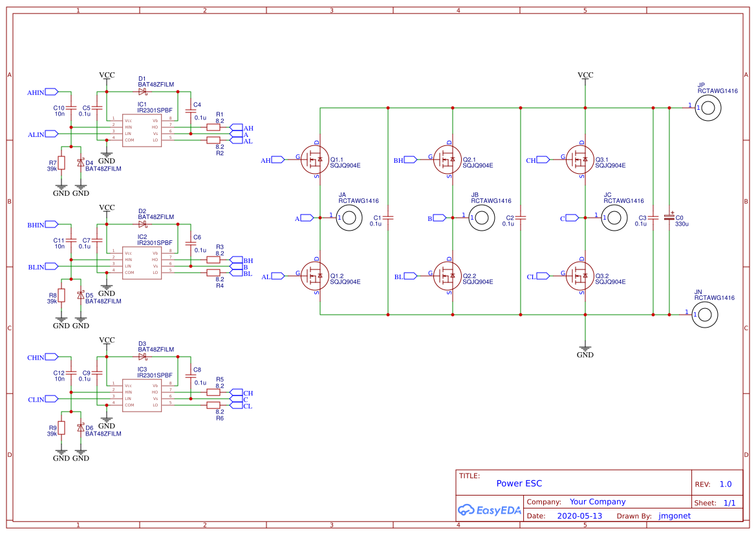
Task: Select MOSFET Q3.2 symbol in bridge
Action: (x=579, y=275)
